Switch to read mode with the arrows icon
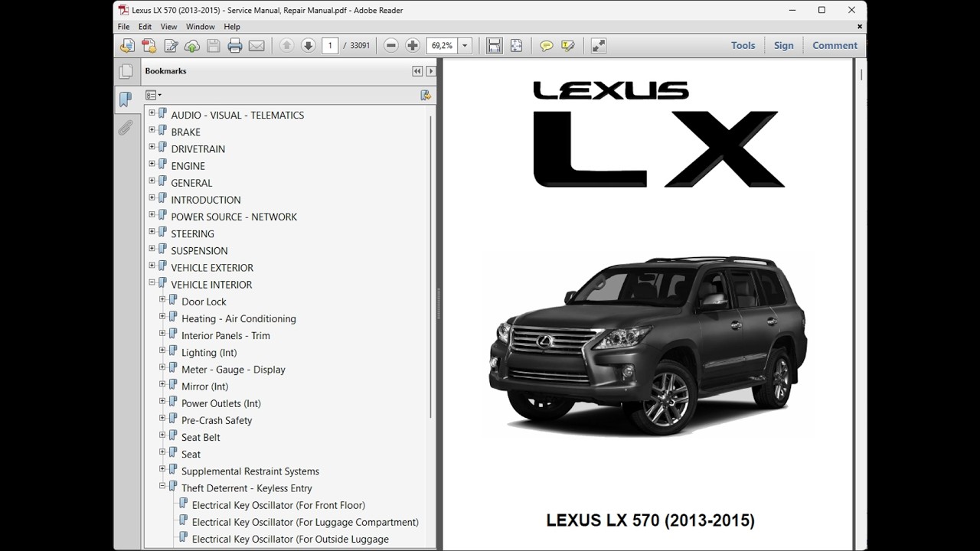The height and width of the screenshot is (551, 980). (599, 46)
